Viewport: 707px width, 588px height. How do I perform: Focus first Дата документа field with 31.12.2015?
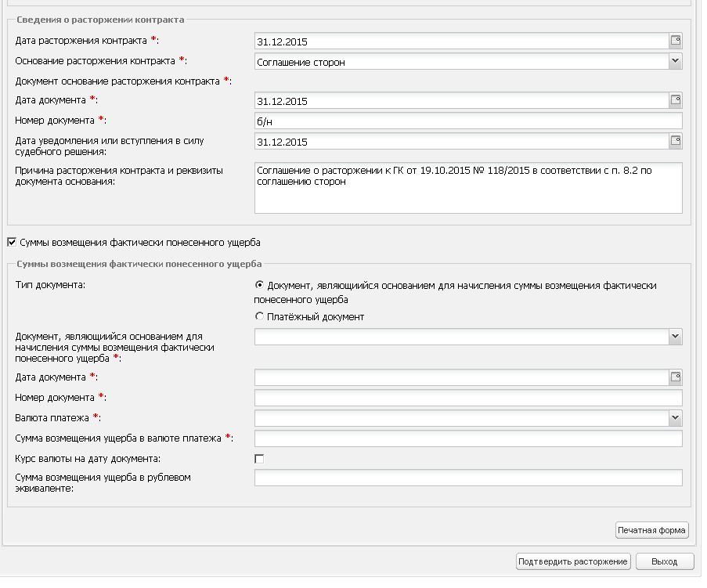tap(461, 100)
